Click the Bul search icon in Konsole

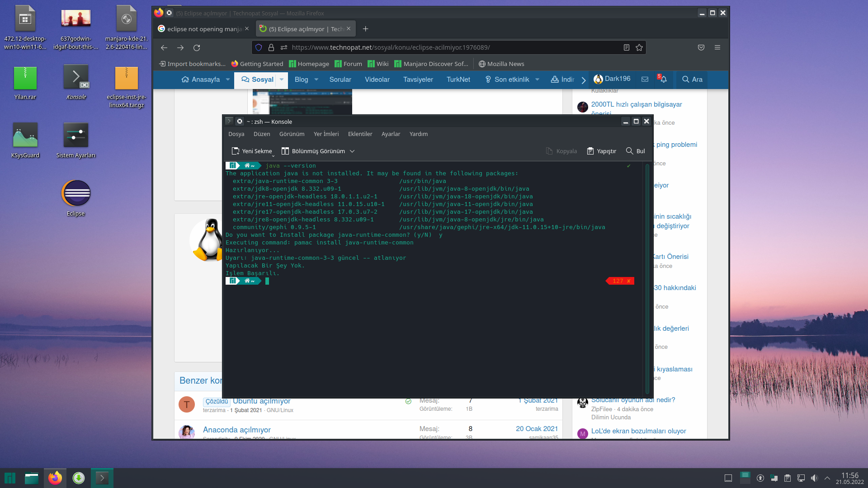pyautogui.click(x=629, y=151)
